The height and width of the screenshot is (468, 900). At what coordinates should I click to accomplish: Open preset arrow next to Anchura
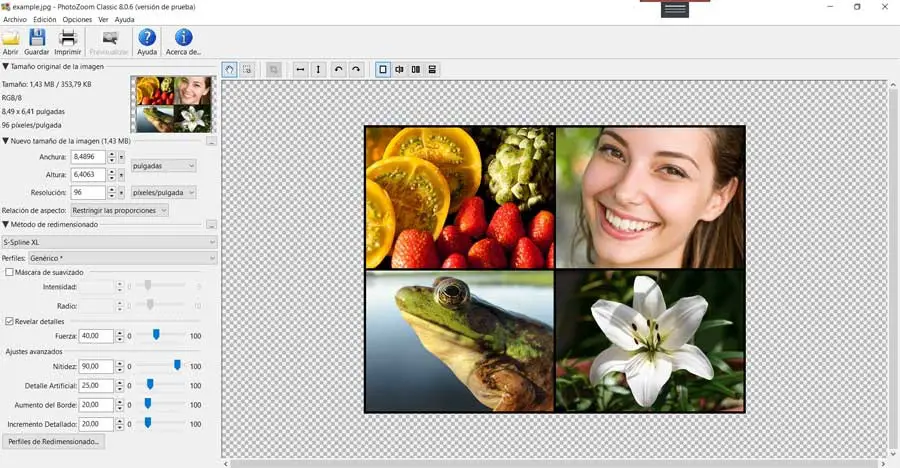[121, 157]
